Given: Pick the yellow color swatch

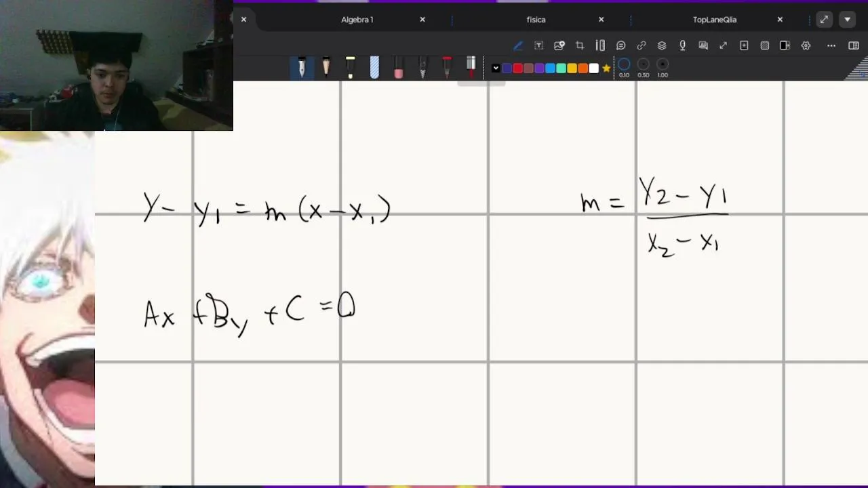Looking at the screenshot, I should click(x=572, y=68).
